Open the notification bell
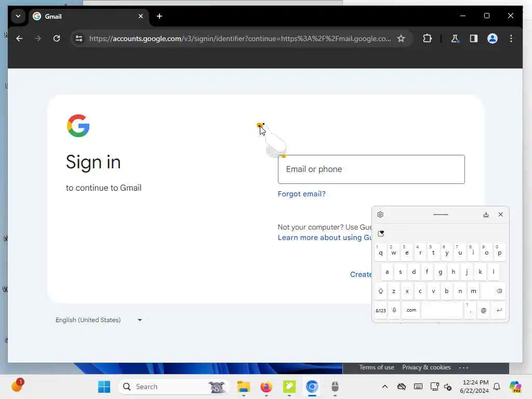The width and height of the screenshot is (532, 399). (x=497, y=387)
